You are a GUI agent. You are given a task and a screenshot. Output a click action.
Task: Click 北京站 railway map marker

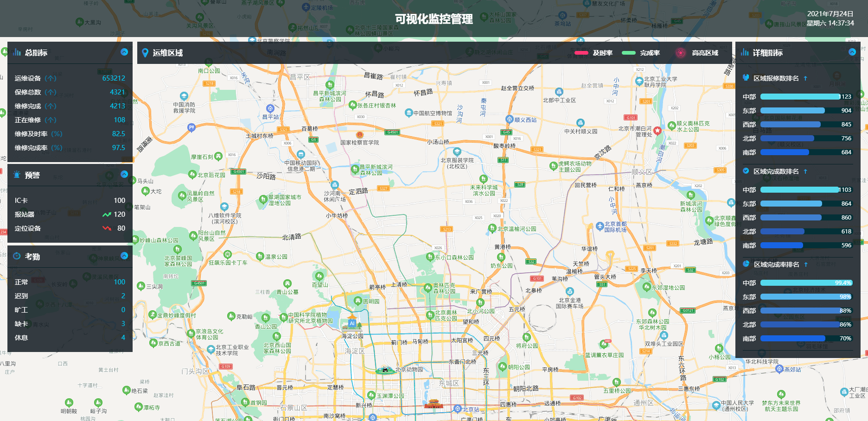coord(458,409)
